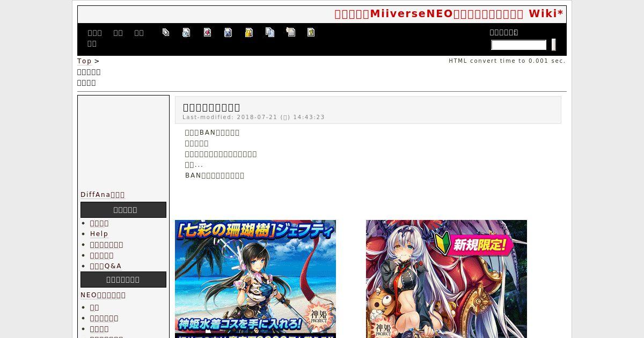Focus the search text box in header
The image size is (644, 338).
pyautogui.click(x=519, y=45)
